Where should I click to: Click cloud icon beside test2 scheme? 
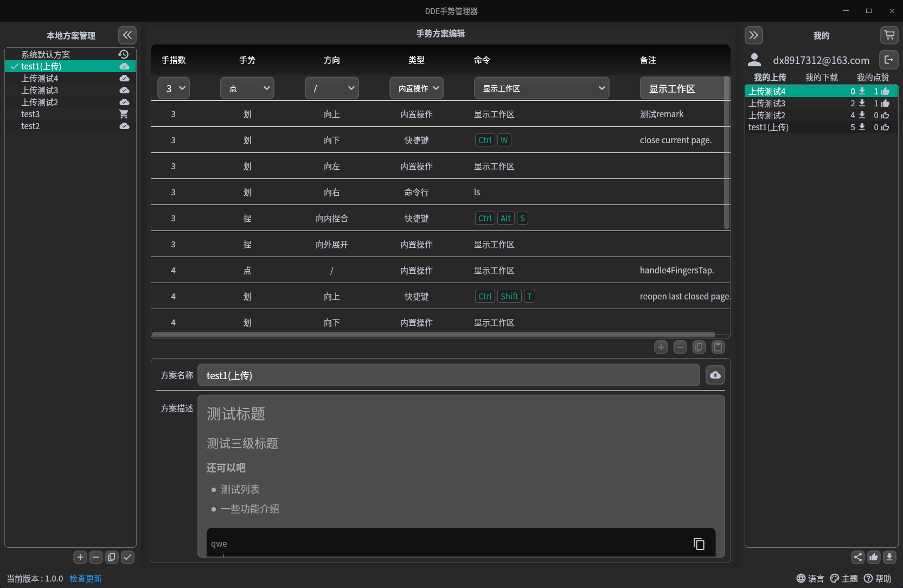click(x=124, y=126)
